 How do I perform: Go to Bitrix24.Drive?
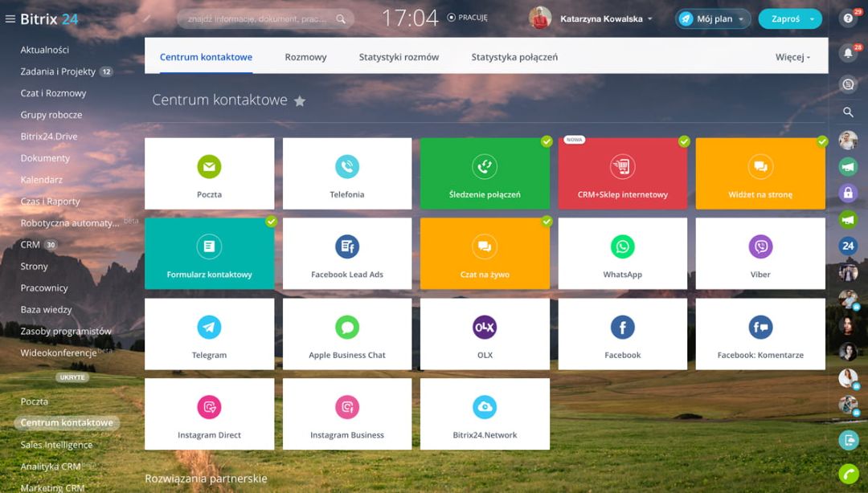coord(49,136)
